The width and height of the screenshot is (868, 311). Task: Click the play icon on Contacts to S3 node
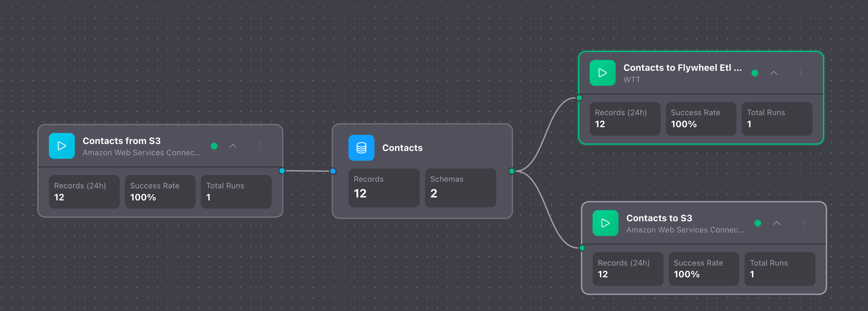coord(605,223)
